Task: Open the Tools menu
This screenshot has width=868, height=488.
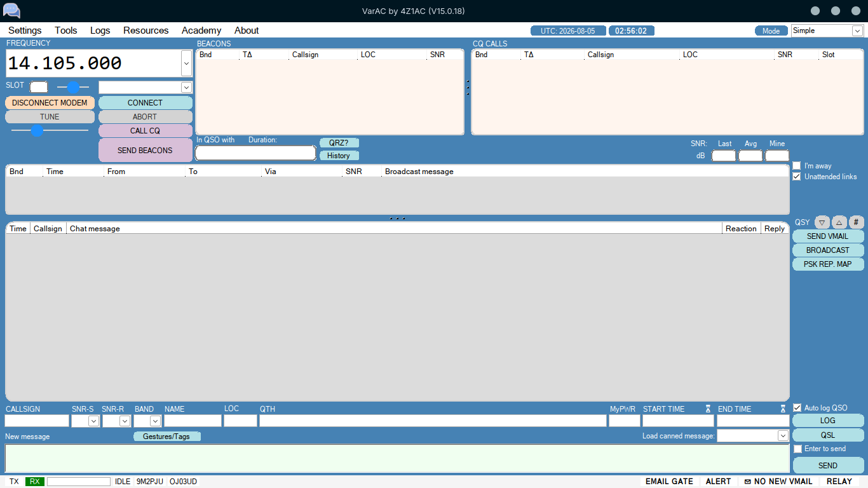Action: tap(66, 30)
